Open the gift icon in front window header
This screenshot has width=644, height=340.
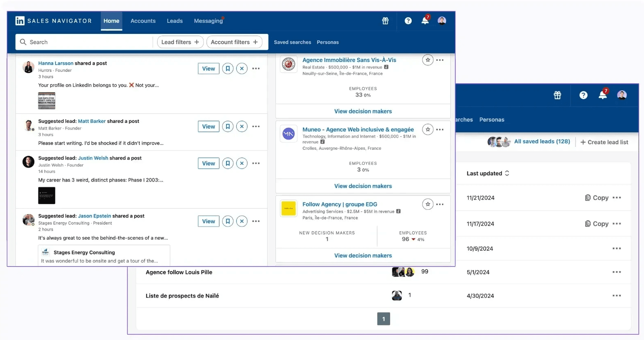(385, 21)
